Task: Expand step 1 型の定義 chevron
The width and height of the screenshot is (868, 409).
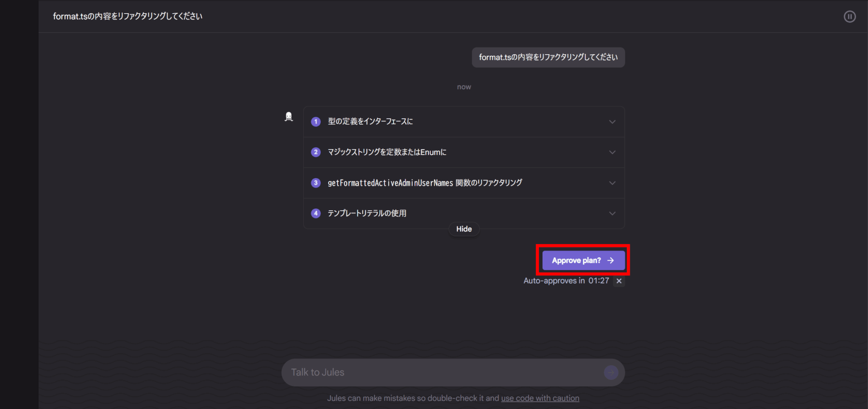Action: coord(612,122)
